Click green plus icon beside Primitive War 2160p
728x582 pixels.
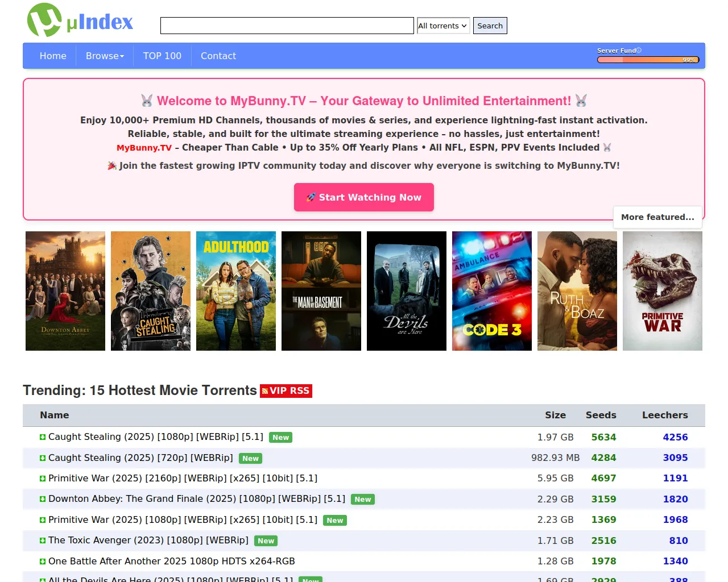point(43,479)
